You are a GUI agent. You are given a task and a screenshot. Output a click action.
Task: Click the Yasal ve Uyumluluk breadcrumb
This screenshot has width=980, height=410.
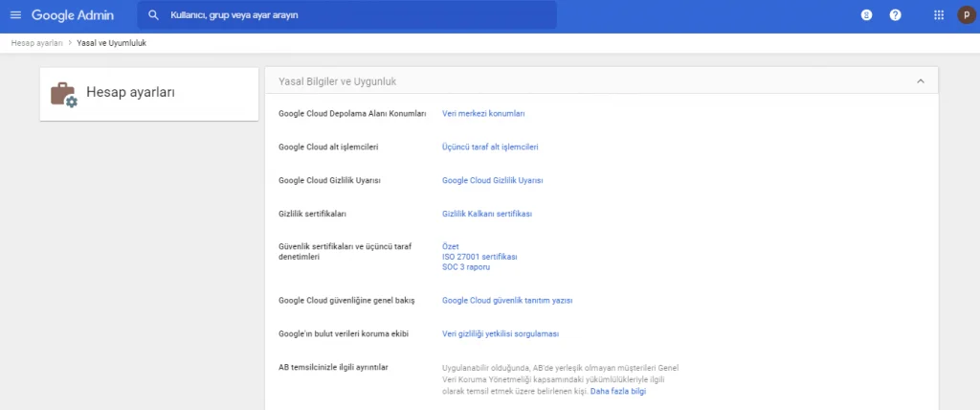[x=111, y=43]
